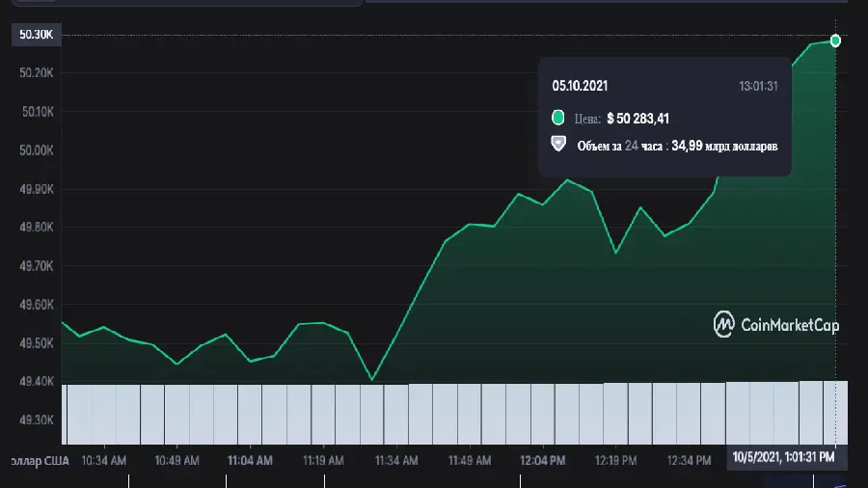868x488 pixels.
Task: Click the 05.10.2021 date in the tooltip
Action: click(580, 86)
